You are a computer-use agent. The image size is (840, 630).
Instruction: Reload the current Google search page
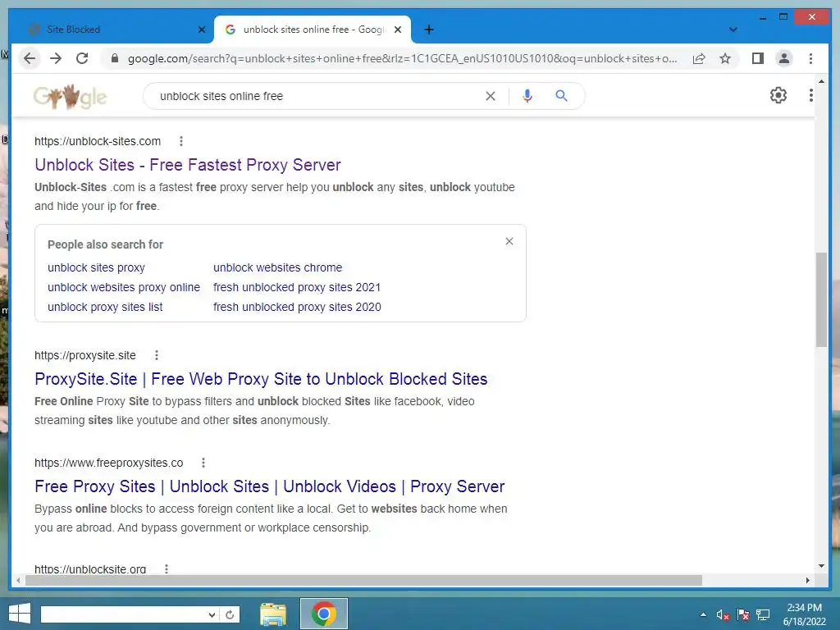pos(82,58)
